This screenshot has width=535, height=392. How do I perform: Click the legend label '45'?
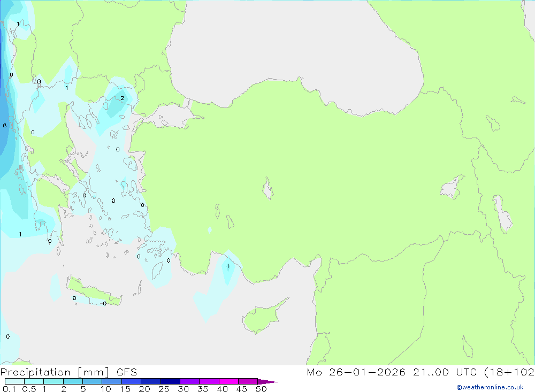[x=242, y=389]
